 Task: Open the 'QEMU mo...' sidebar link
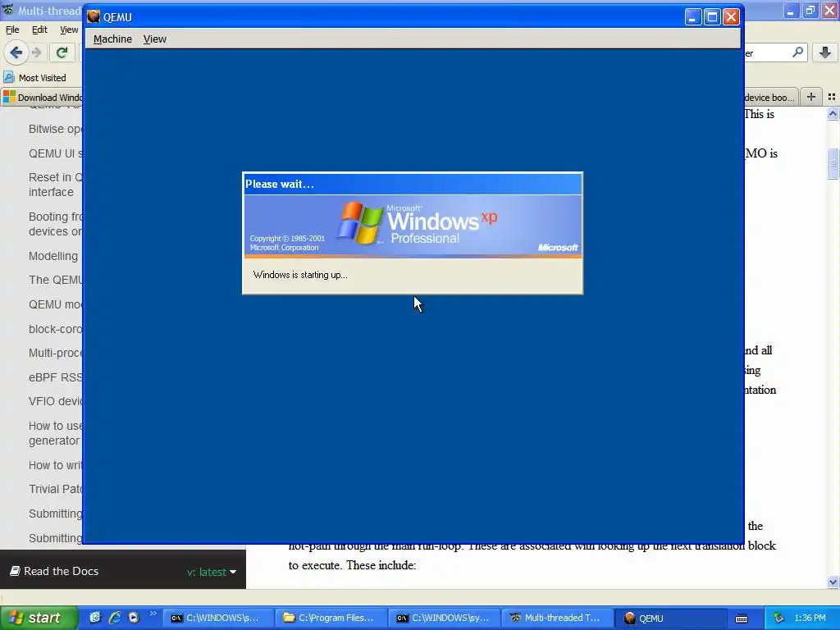coord(55,304)
